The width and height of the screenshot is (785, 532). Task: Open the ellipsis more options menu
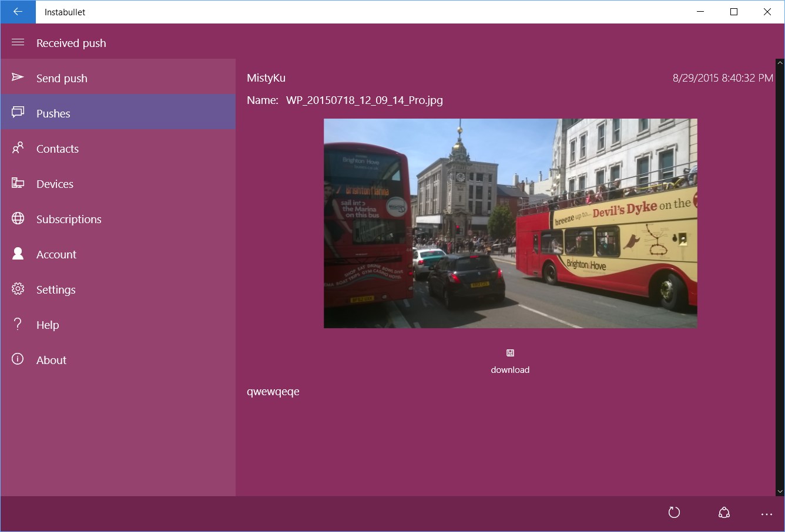click(767, 512)
